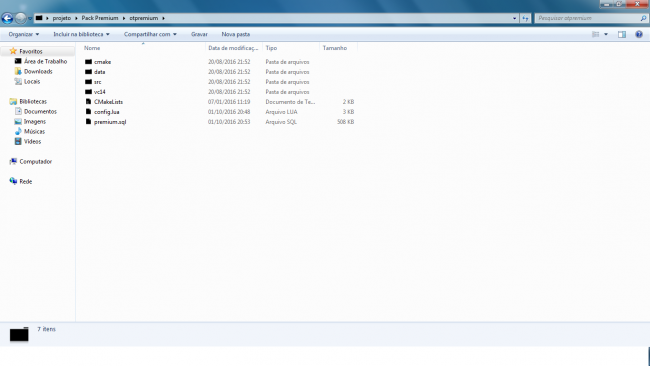Click the Bibliotecas icon in sidebar
650x366 pixels.
13,102
